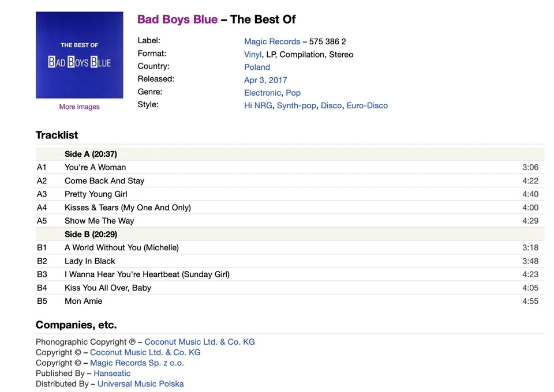Open Magic Records Sp. z o.o. page
Viewport: 554px width, 392px height.
tap(137, 363)
